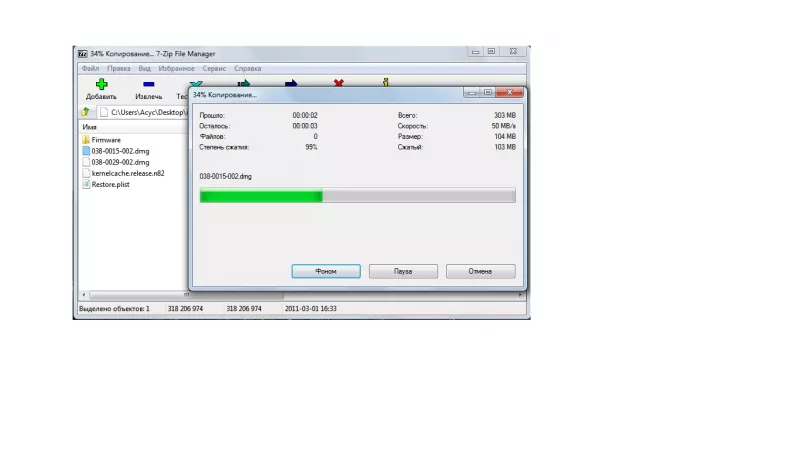Open the Справка menu
The image size is (800, 450).
(x=247, y=68)
